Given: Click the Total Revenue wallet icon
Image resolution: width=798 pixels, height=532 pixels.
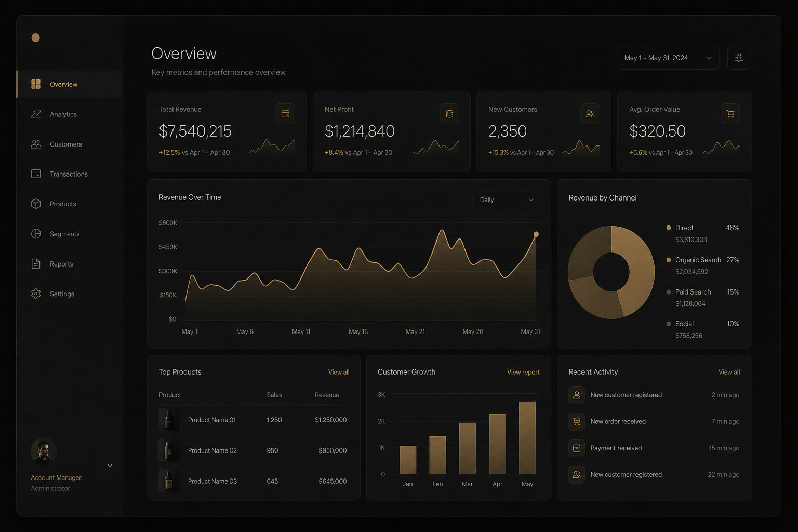Looking at the screenshot, I should [x=285, y=114].
